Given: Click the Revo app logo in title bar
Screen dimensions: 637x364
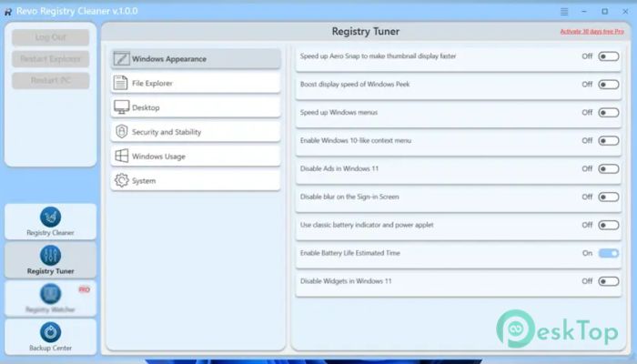Looking at the screenshot, I should coord(7,12).
